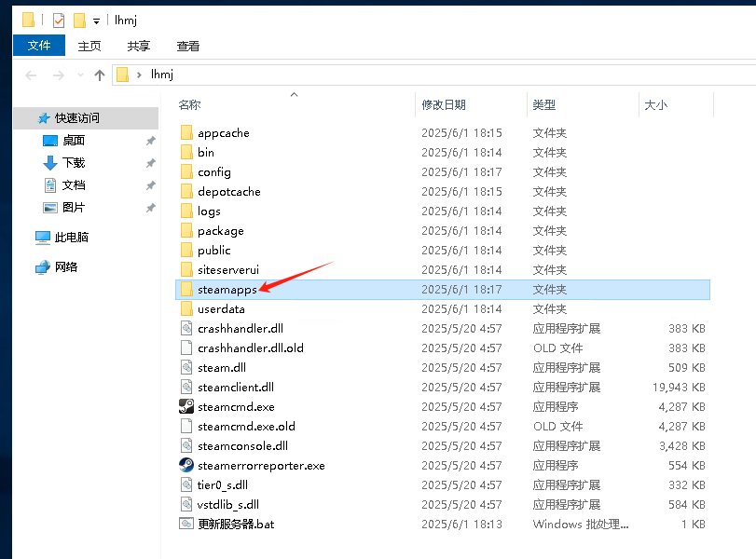Select the tier0_s.dll file icon
The image size is (756, 559).
(186, 484)
